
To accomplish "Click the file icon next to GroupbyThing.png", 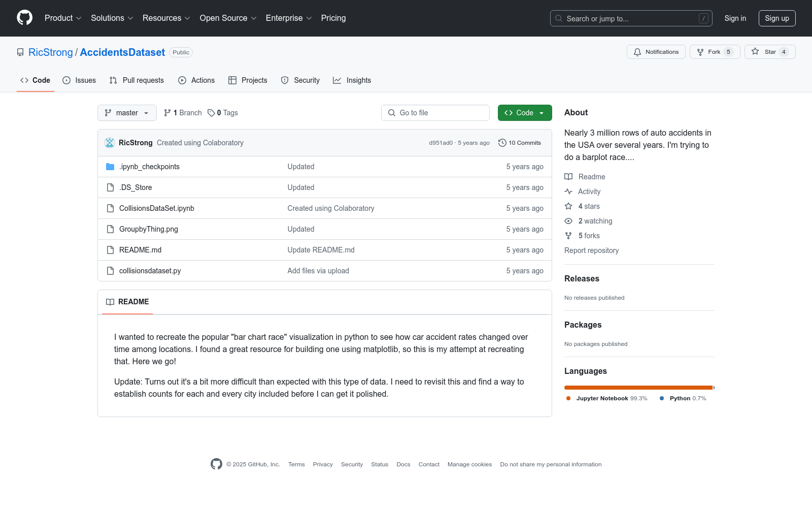I will [110, 229].
